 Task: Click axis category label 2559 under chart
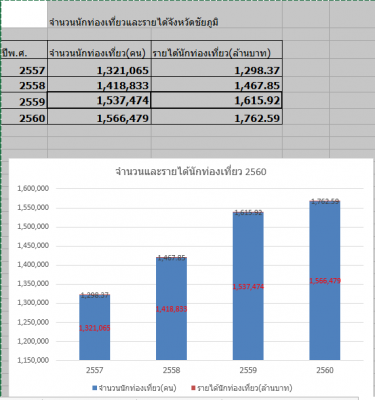tap(248, 370)
